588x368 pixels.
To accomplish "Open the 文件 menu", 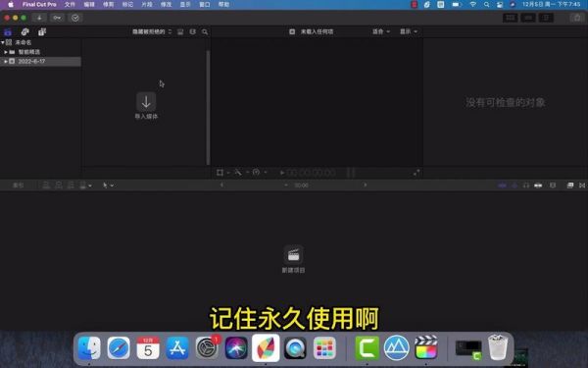I will (x=70, y=5).
